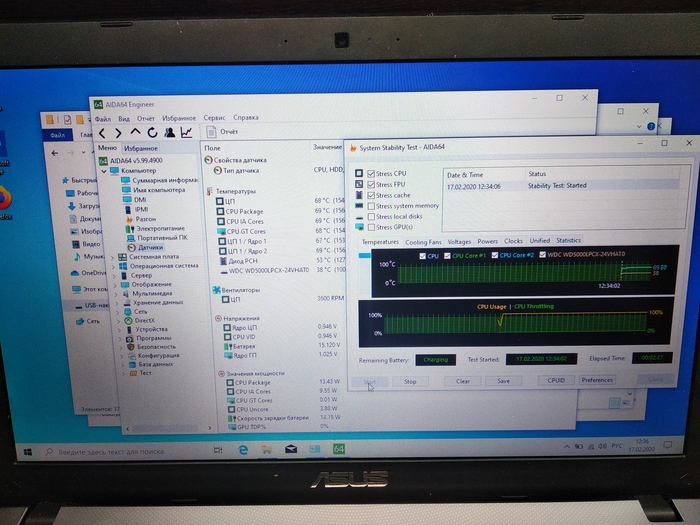700x525 pixels.
Task: Open Edge browser from the taskbar
Action: click(243, 451)
